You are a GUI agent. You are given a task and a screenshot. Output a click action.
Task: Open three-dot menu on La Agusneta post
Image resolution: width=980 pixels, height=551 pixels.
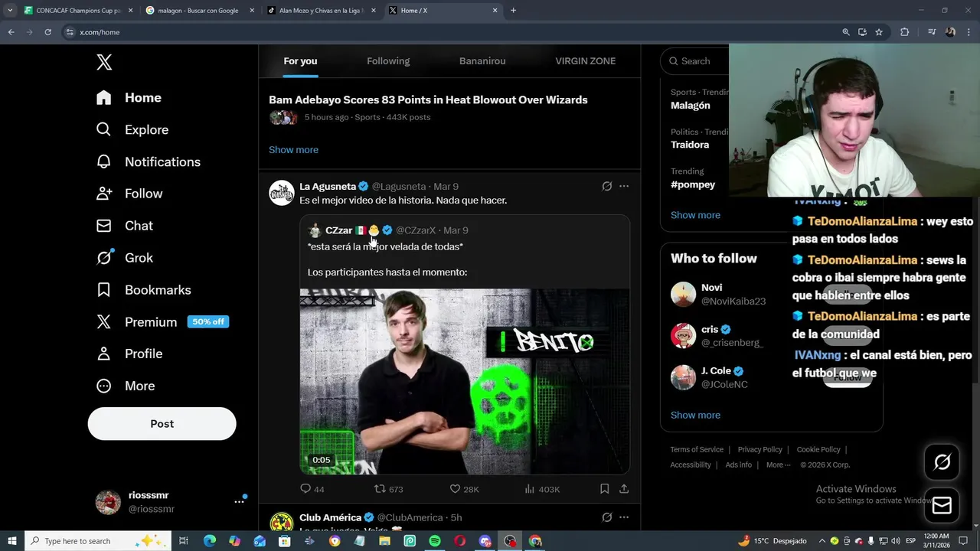coord(624,186)
